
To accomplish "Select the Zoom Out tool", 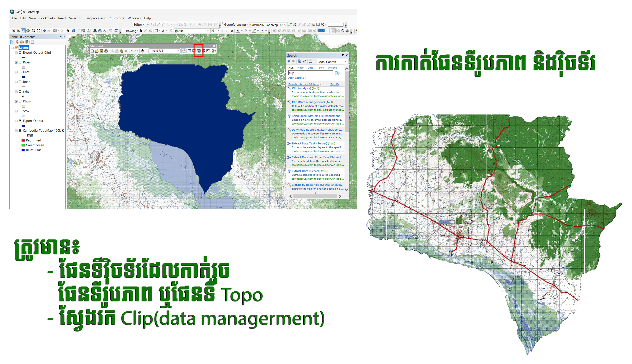I will tap(18, 31).
